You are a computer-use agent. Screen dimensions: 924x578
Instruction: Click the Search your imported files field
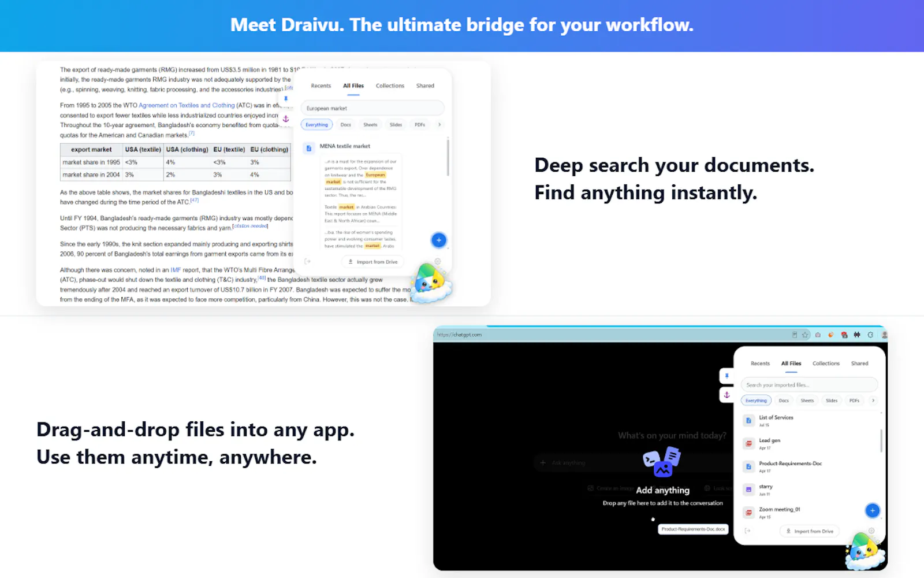tap(809, 385)
